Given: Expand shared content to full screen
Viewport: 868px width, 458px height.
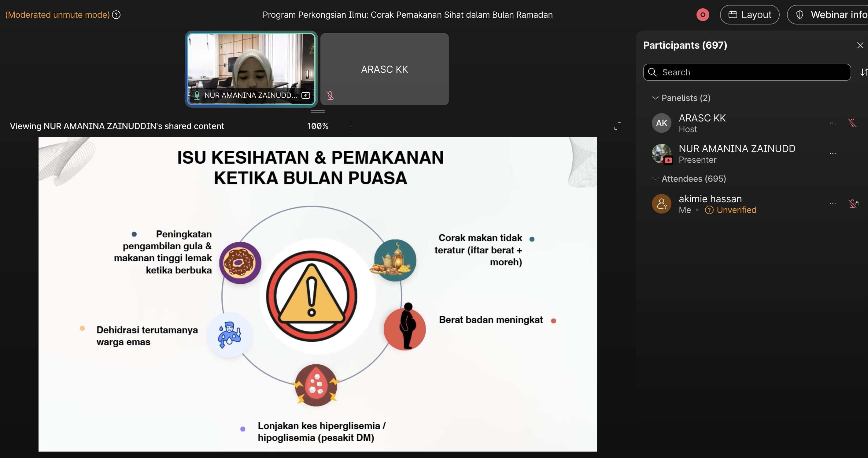Looking at the screenshot, I should click(618, 126).
